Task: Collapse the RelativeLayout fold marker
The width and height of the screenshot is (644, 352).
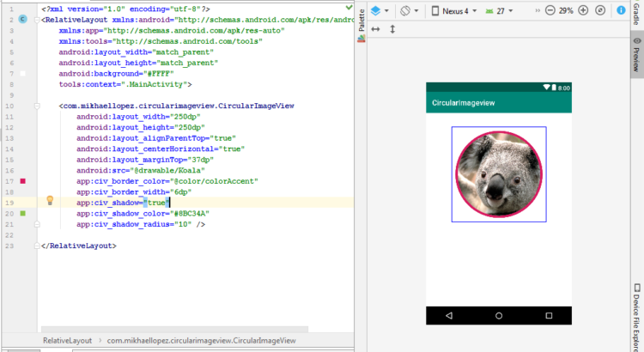Action: 35,18
